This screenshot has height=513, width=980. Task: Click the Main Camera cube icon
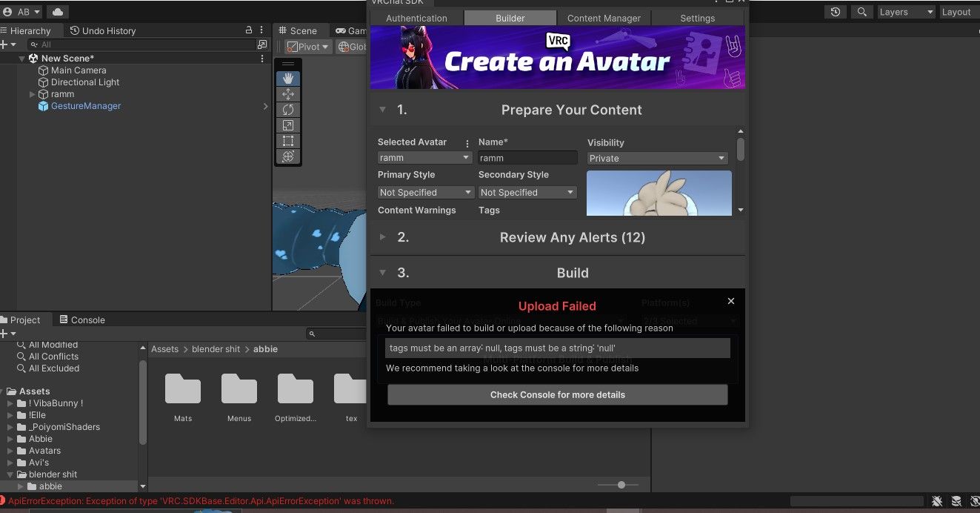[43, 70]
